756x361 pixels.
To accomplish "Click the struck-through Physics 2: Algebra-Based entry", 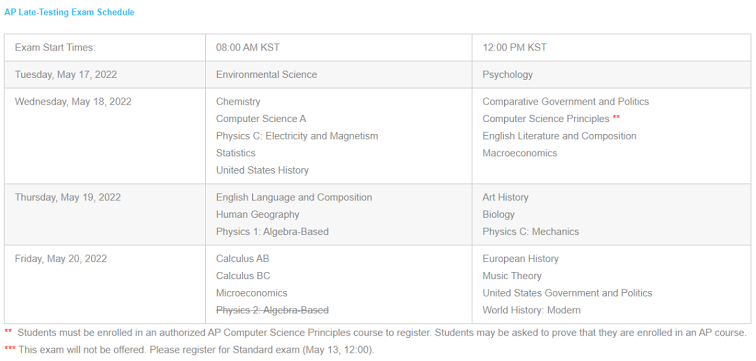I will (272, 310).
